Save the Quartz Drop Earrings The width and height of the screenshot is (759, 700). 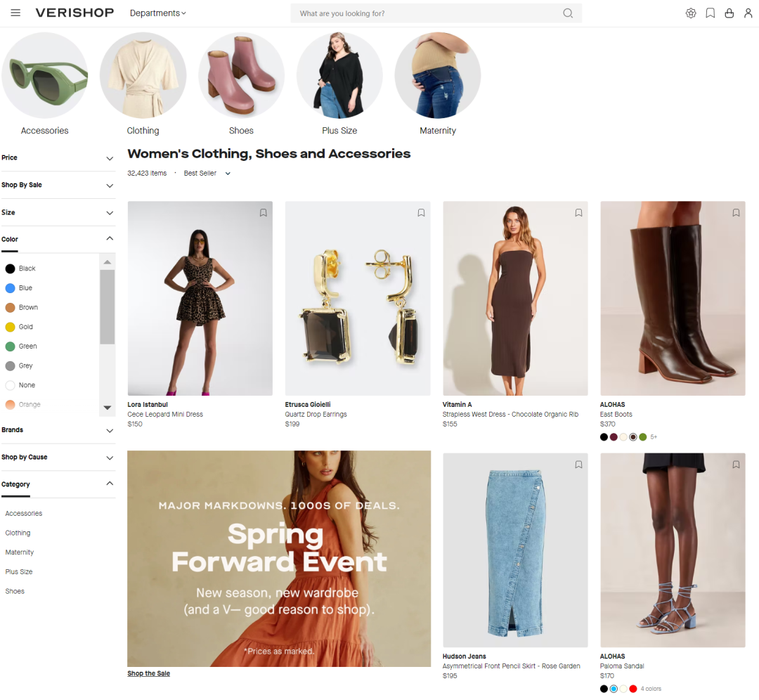(x=421, y=212)
